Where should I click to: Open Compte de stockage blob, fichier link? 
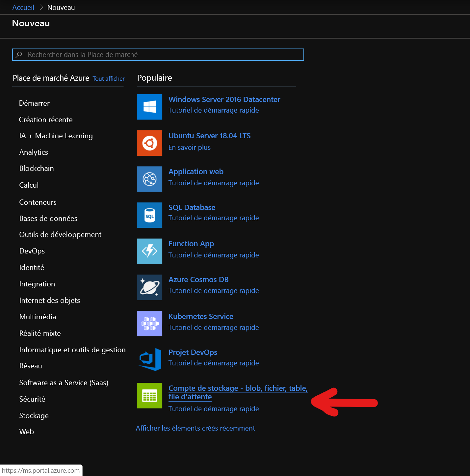(x=238, y=392)
